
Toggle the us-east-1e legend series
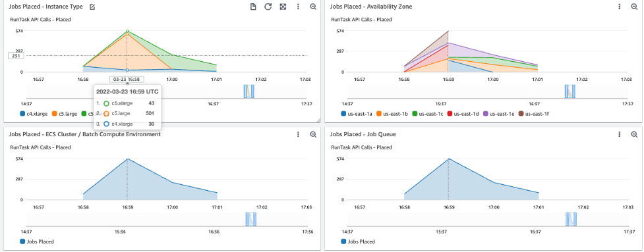click(x=498, y=114)
